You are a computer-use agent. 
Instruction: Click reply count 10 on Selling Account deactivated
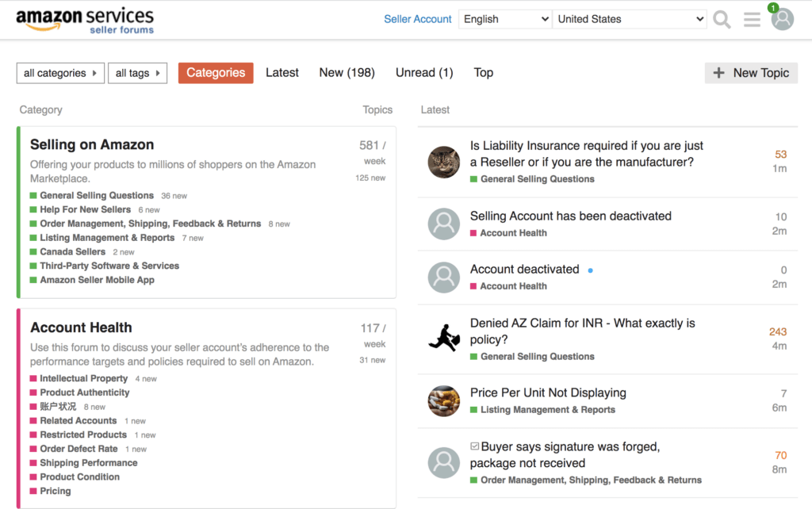tap(781, 217)
